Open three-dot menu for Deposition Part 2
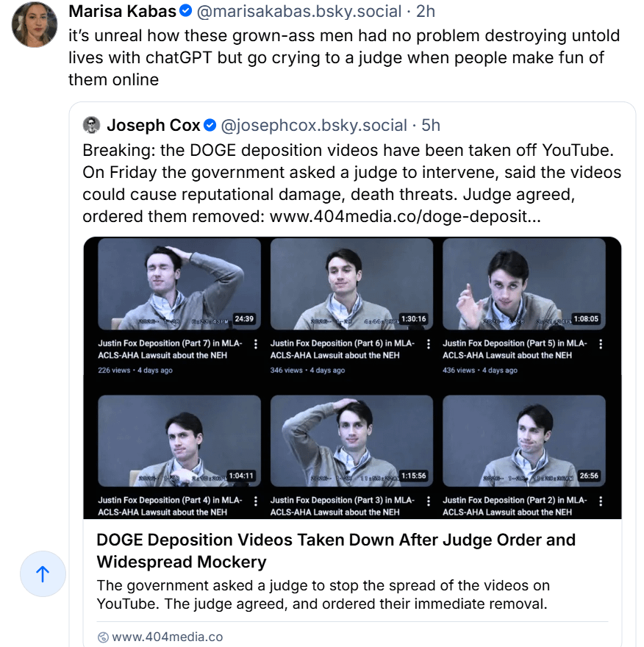The width and height of the screenshot is (644, 647). pyautogui.click(x=600, y=501)
